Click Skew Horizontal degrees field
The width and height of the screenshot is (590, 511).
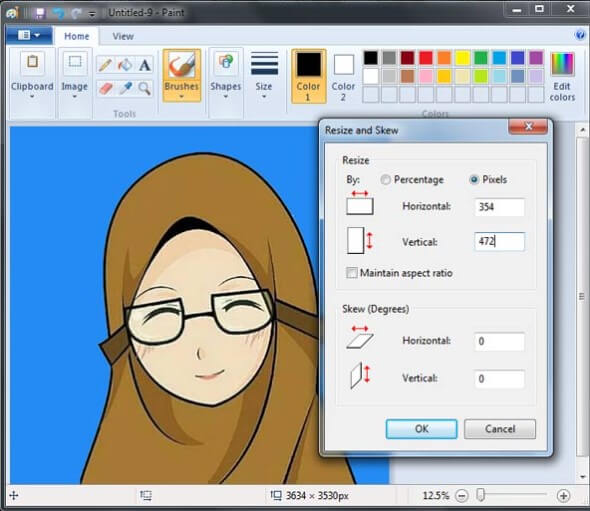[499, 342]
